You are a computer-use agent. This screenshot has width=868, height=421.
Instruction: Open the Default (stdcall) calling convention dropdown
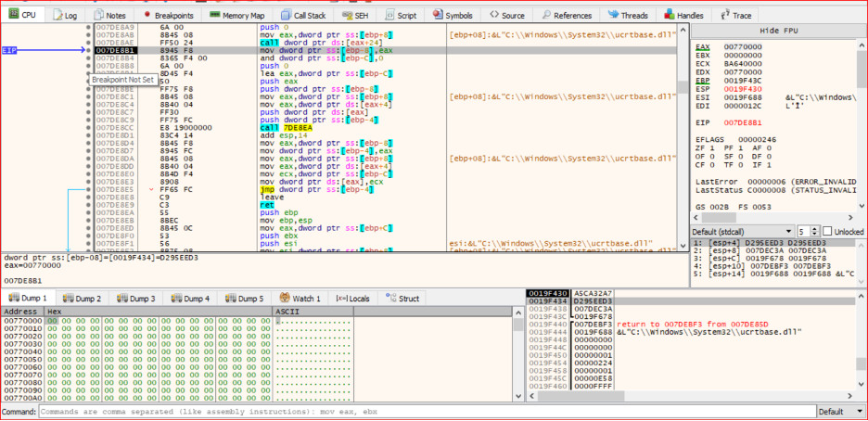pyautogui.click(x=743, y=231)
